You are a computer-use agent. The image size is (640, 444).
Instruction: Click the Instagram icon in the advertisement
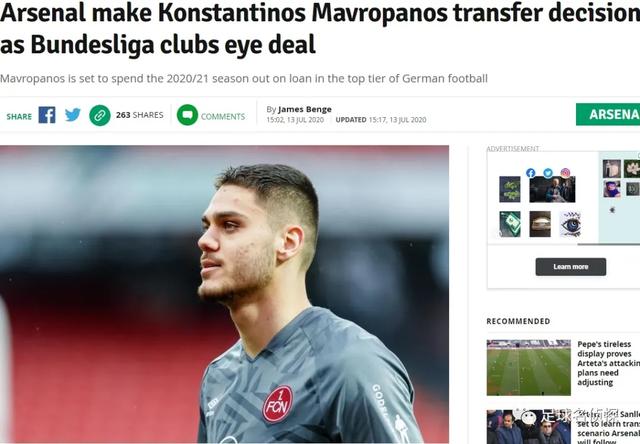click(x=565, y=173)
